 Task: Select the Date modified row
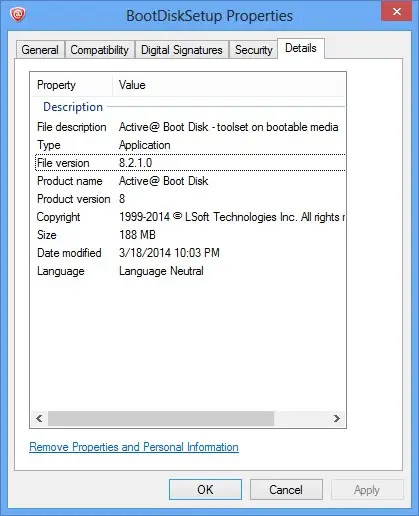(190, 253)
